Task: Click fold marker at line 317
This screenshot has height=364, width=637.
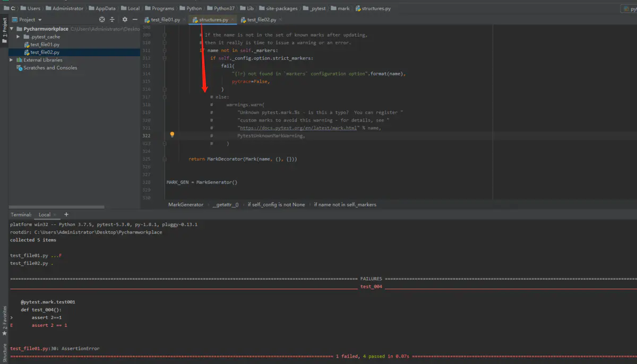Action: click(x=165, y=97)
